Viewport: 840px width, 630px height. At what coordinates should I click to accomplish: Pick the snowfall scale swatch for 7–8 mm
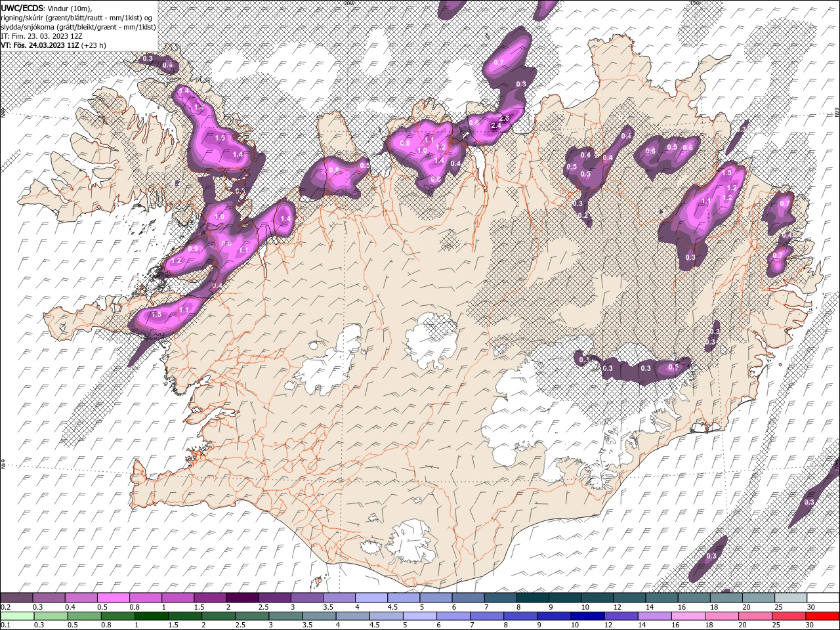tap(500, 598)
